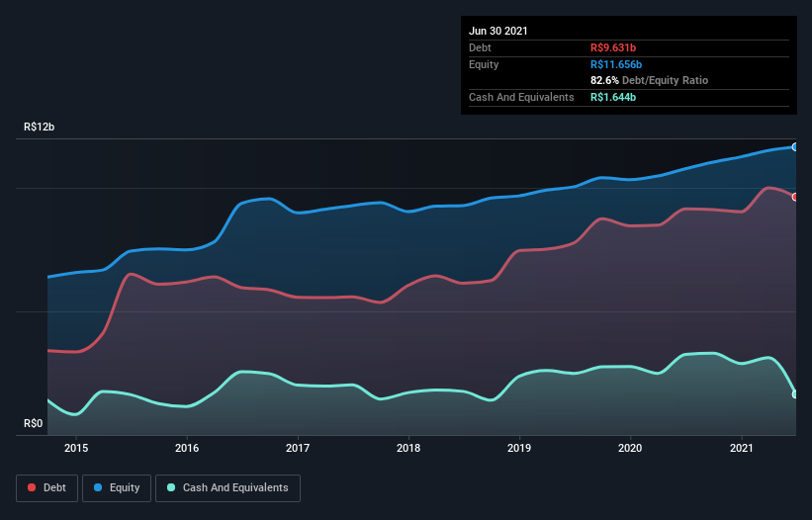Click the R$1.644b cash value
Viewport: 812px width, 520px height.
click(613, 97)
